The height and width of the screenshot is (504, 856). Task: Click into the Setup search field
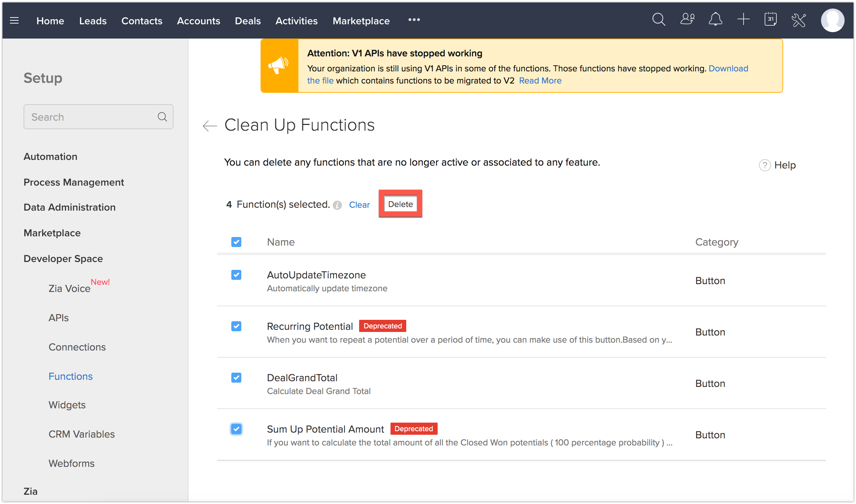pyautogui.click(x=99, y=117)
